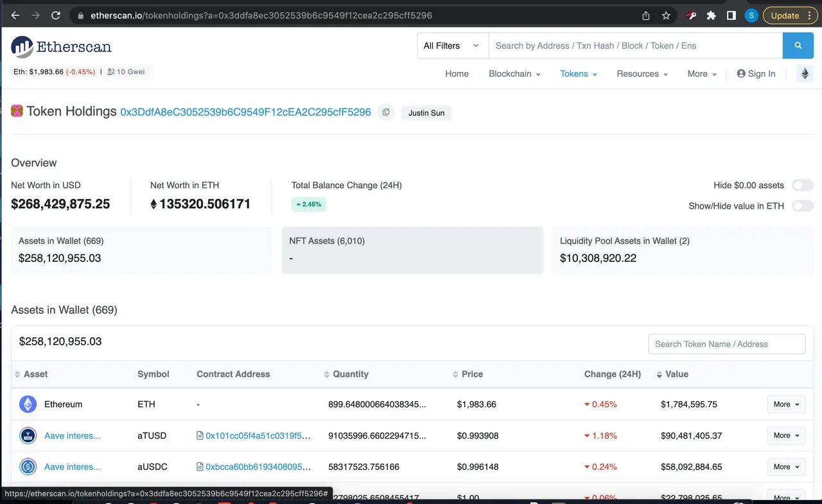Click the Ethereum token icon in table
This screenshot has height=504, width=822.
tap(28, 404)
